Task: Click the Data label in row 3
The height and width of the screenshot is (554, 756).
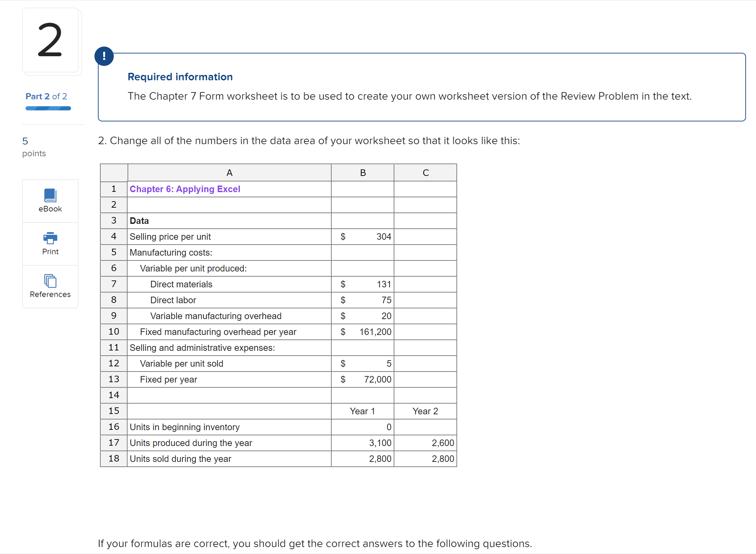Action: (139, 221)
